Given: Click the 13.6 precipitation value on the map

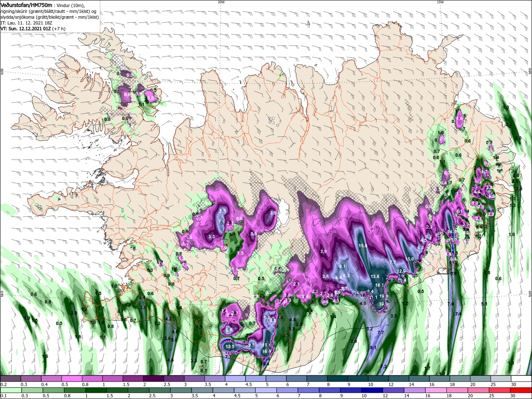Looking at the screenshot, I should 375,276.
